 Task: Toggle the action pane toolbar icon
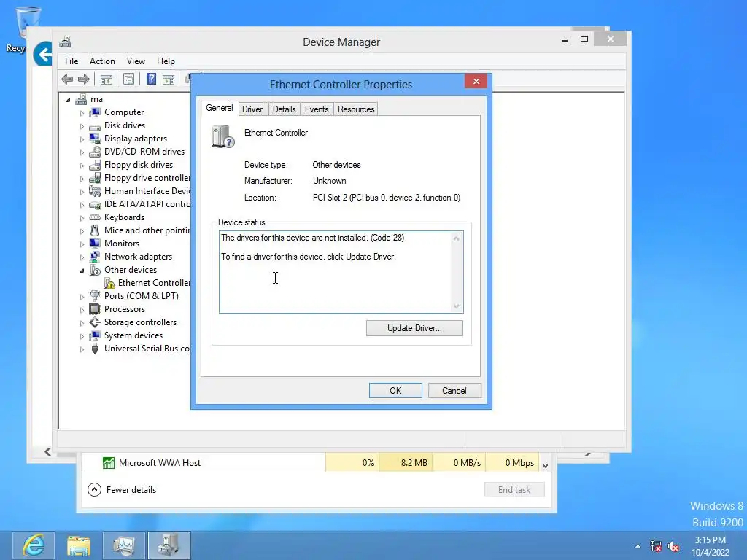(x=169, y=79)
